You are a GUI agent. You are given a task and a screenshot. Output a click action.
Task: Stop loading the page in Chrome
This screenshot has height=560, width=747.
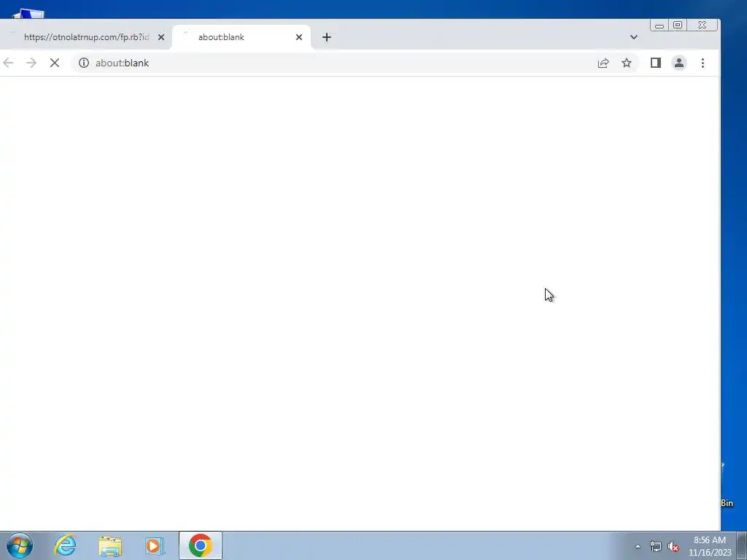click(x=54, y=63)
